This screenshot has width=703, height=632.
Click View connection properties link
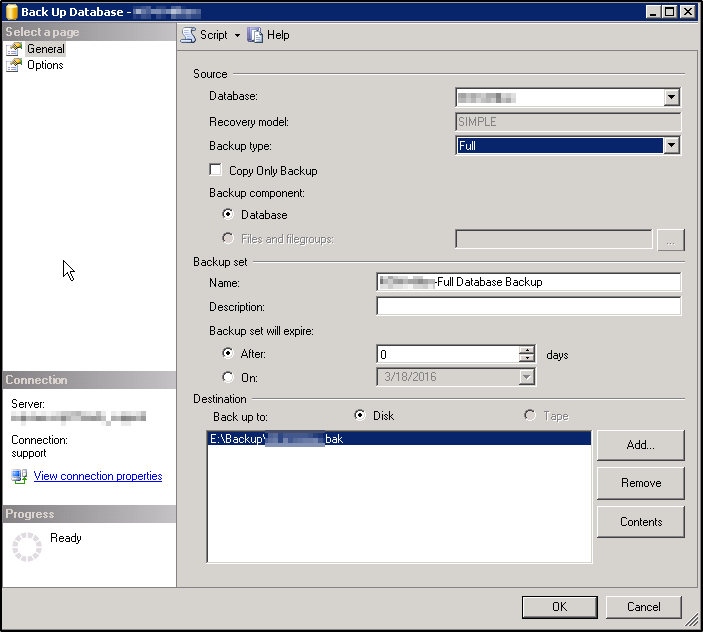98,477
